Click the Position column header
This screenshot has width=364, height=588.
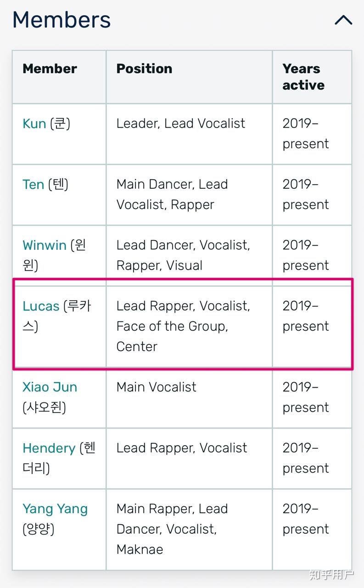(x=144, y=69)
